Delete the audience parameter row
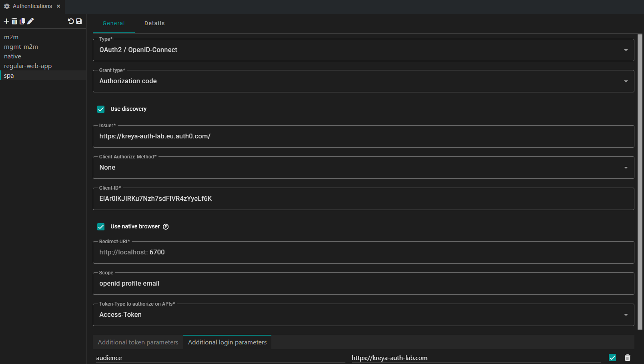The width and height of the screenshot is (644, 364). point(627,358)
